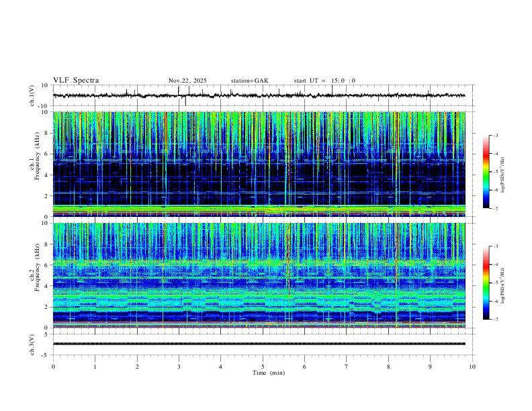Click the 'station=GAK' label
Screen dimensions: 532x411
(x=249, y=81)
